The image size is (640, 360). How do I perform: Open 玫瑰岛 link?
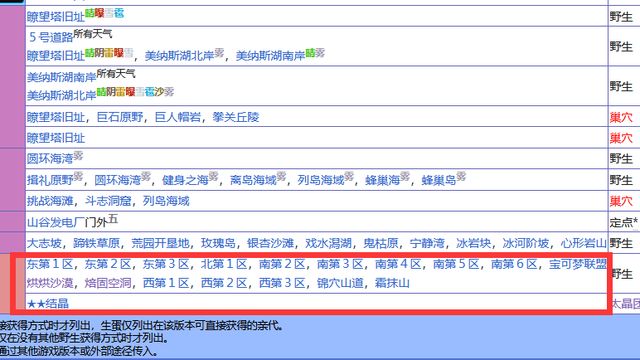tap(218, 243)
